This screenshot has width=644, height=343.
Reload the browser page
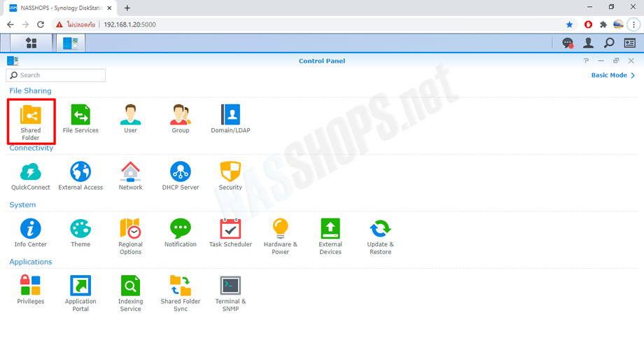click(x=41, y=24)
